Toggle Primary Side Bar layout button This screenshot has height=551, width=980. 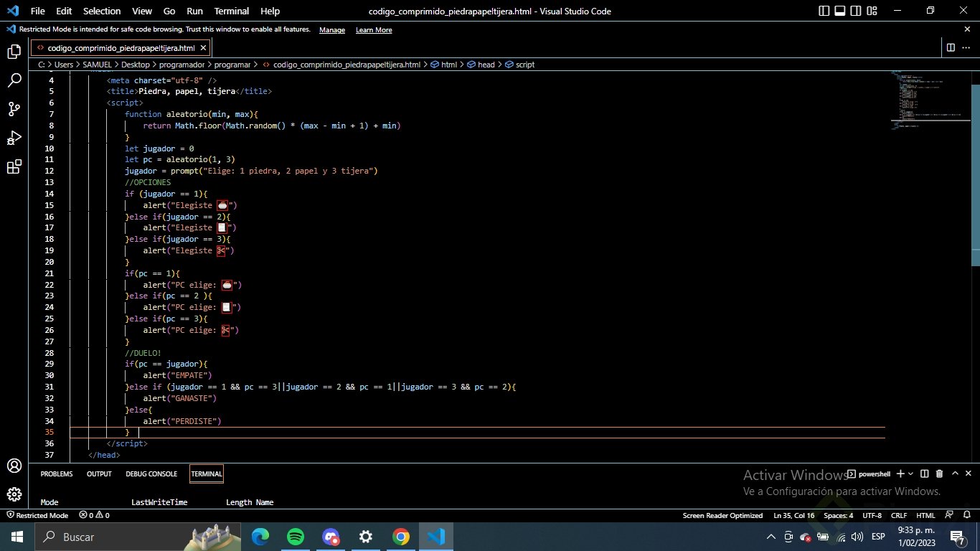tap(824, 11)
